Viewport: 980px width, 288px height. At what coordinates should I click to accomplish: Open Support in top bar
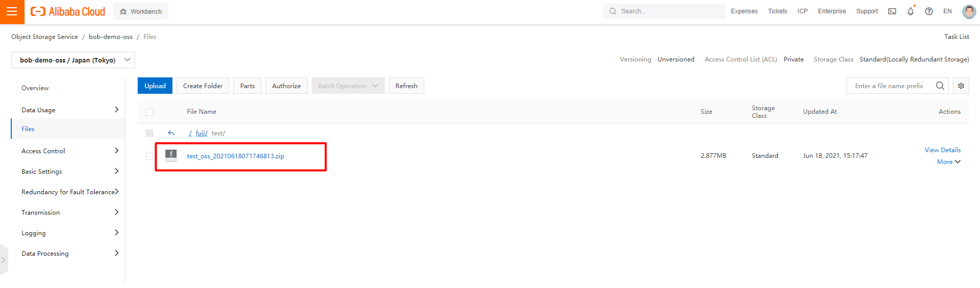(867, 11)
